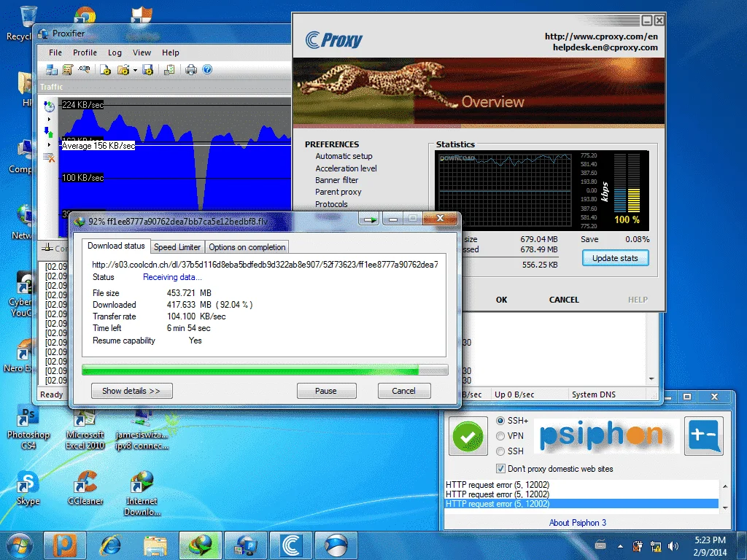The image size is (747, 560).
Task: Click Show details >> button
Action: click(131, 391)
